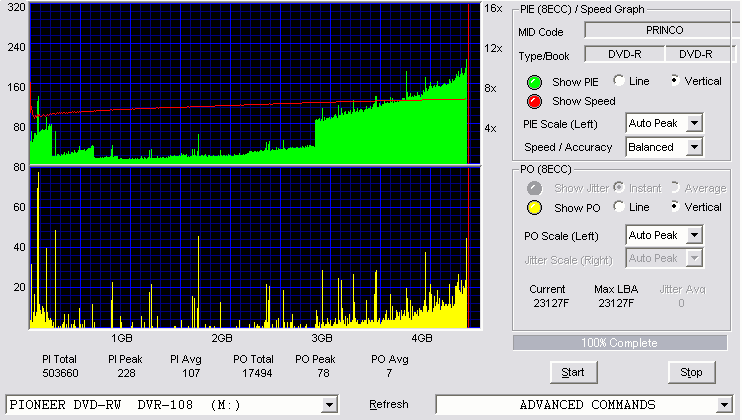Toggle the red Show Speed indicator
Viewport: 742px width, 420px height.
click(534, 101)
